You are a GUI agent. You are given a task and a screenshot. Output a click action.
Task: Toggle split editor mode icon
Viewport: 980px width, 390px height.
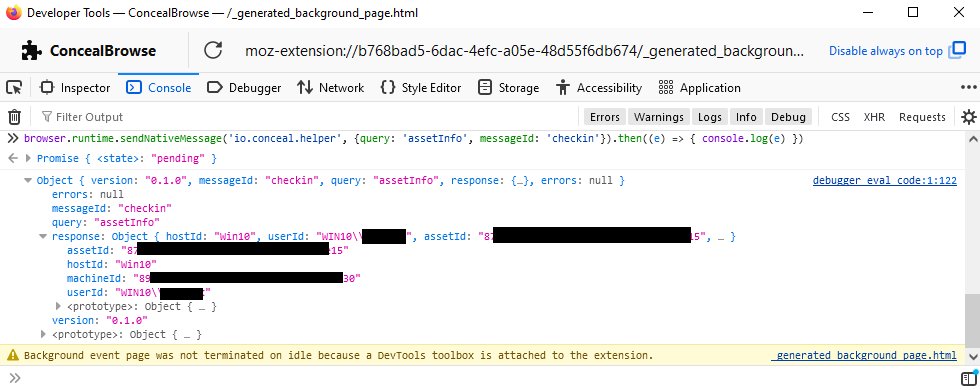(969, 378)
